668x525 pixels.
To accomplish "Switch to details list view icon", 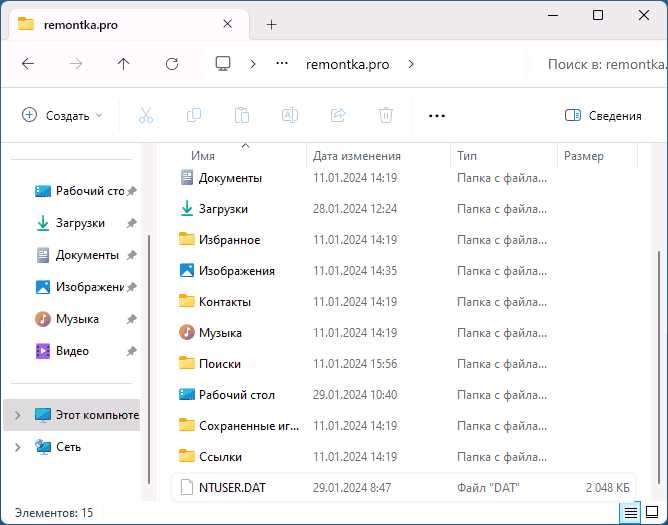I will 631,512.
